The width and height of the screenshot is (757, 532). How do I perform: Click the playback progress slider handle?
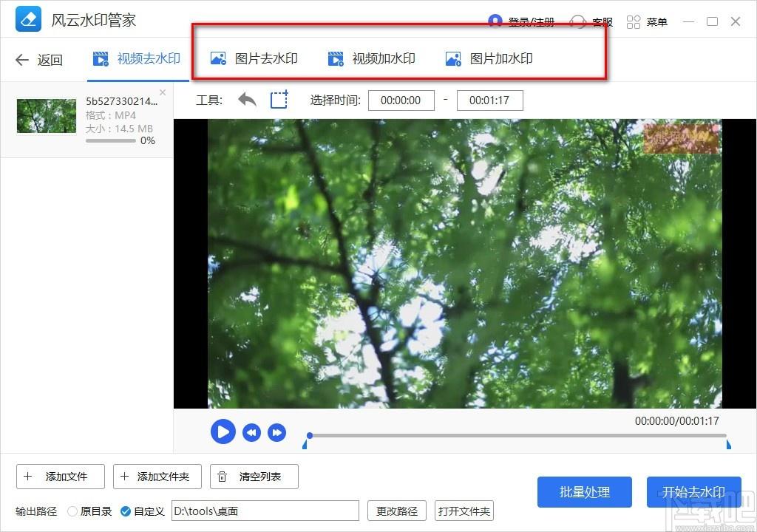(x=310, y=435)
